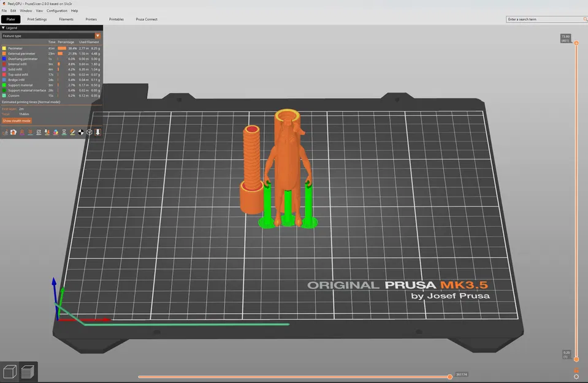Open the View menu
This screenshot has height=383, width=588.
coord(39,11)
